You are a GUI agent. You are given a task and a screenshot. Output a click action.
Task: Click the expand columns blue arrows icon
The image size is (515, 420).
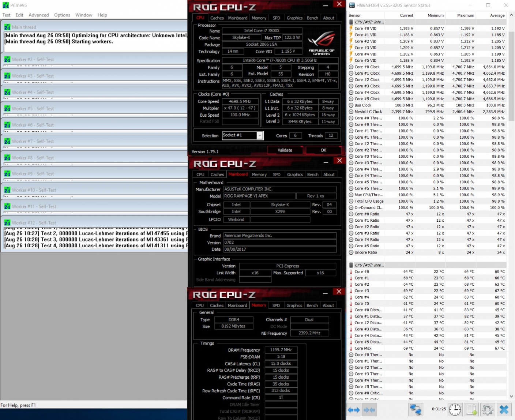tap(354, 410)
